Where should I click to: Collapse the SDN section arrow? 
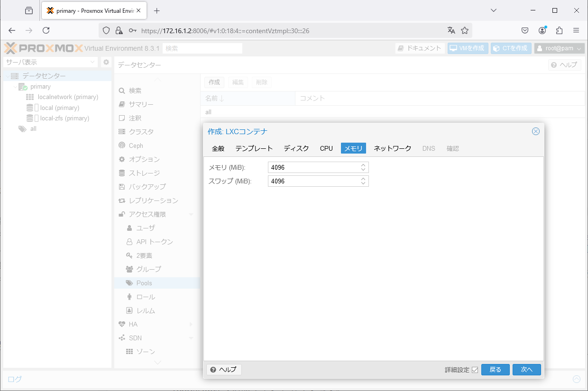(191, 338)
